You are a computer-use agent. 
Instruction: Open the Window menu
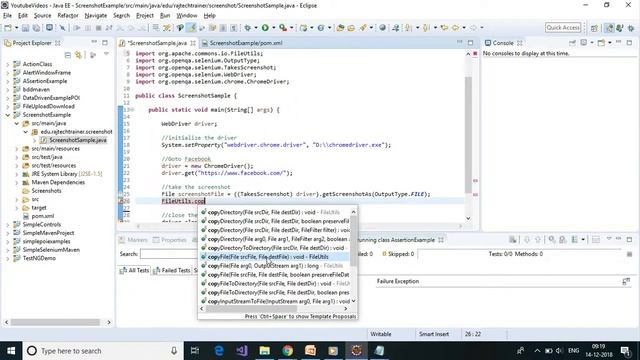187,16
